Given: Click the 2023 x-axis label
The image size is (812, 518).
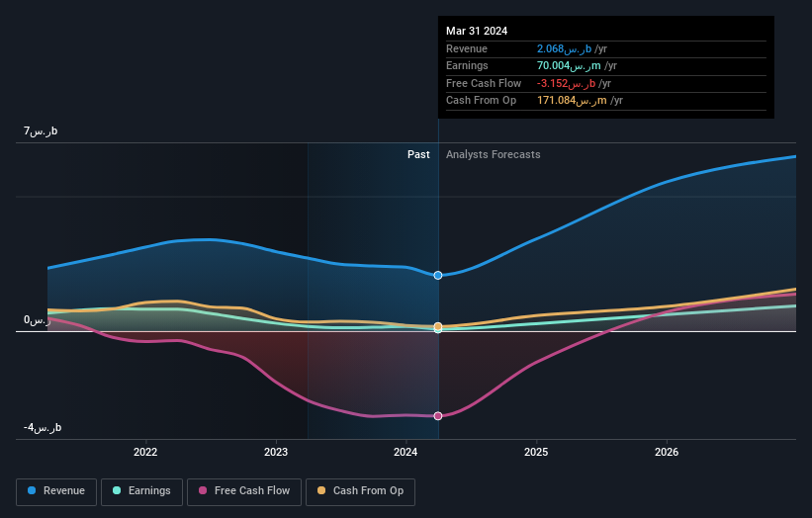Looking at the screenshot, I should pos(276,452).
